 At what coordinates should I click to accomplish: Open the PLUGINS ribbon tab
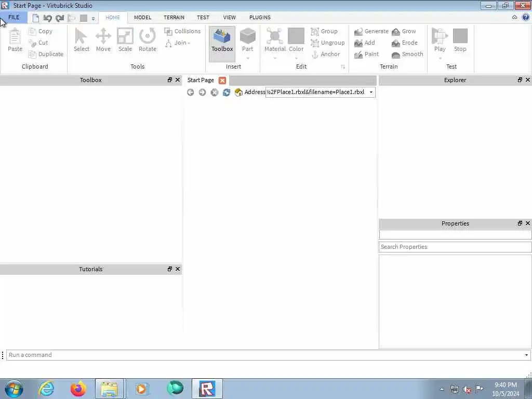(260, 17)
